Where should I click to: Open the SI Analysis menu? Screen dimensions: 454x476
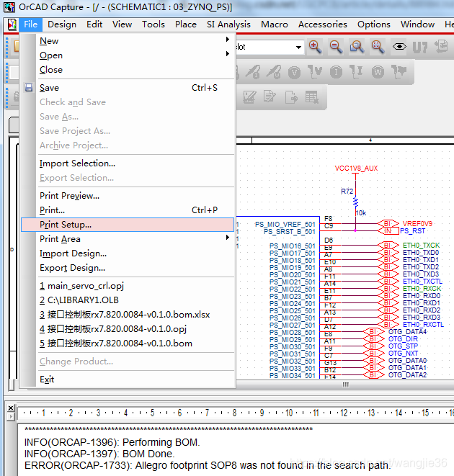click(229, 24)
